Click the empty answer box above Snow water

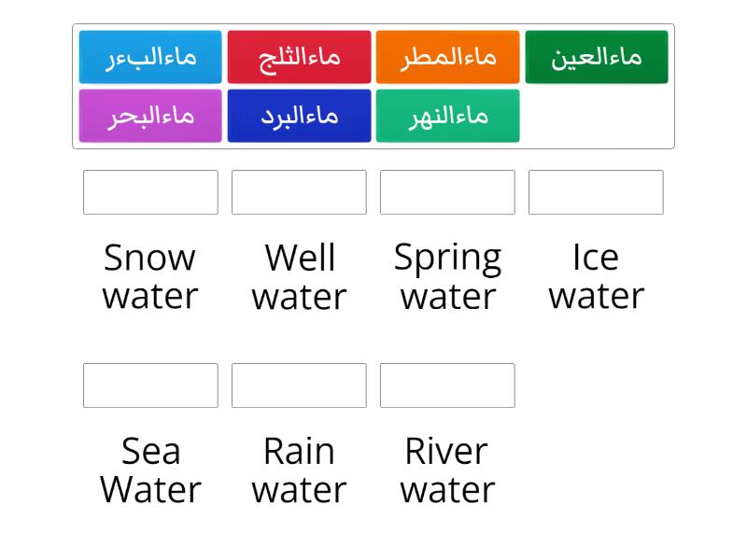(x=149, y=192)
